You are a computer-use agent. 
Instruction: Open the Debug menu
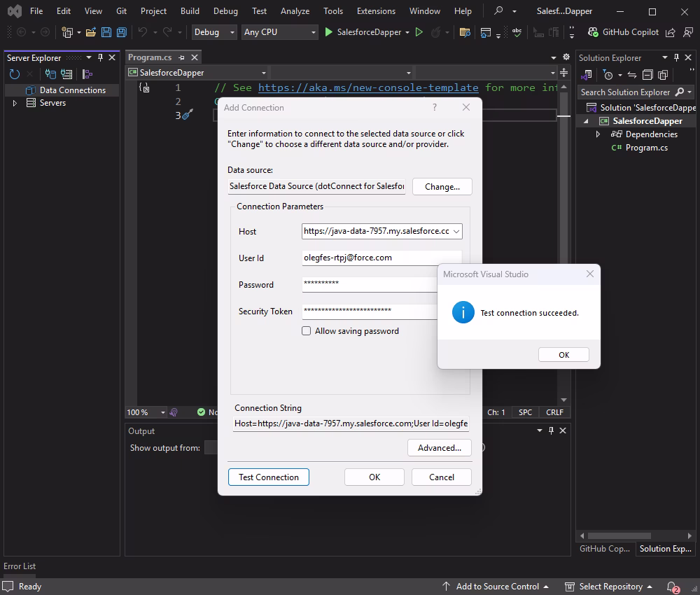[x=225, y=10]
